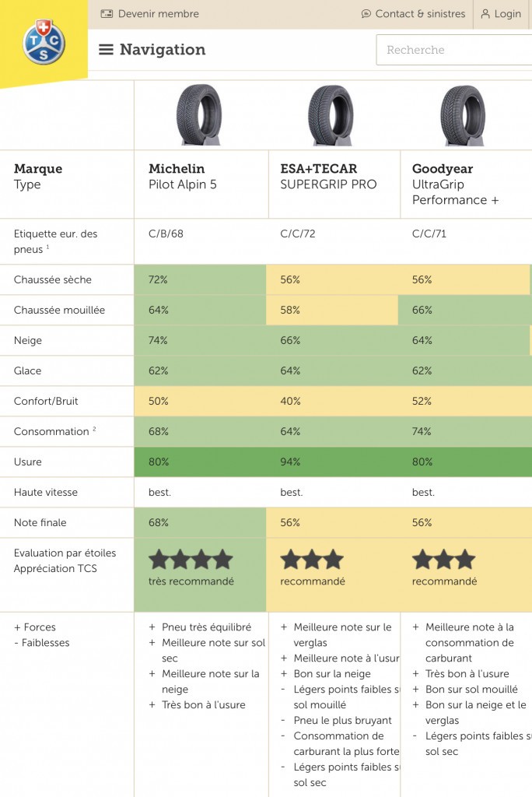Click footnote 1 next to Etiquette eur. des pneus
Viewport: 532px width, 797px height.
pos(47,247)
